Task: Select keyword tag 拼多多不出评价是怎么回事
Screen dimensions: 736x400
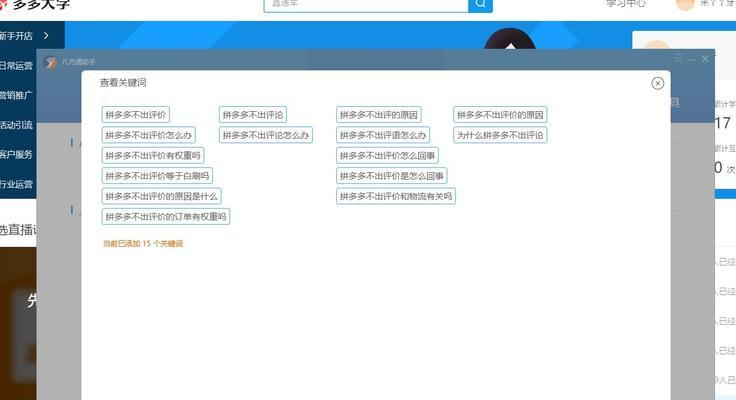Action: [391, 176]
